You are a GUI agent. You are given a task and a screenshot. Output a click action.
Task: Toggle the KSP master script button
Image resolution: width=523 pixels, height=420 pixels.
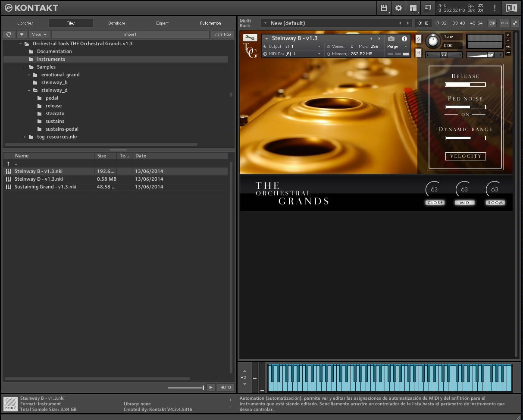[492, 23]
